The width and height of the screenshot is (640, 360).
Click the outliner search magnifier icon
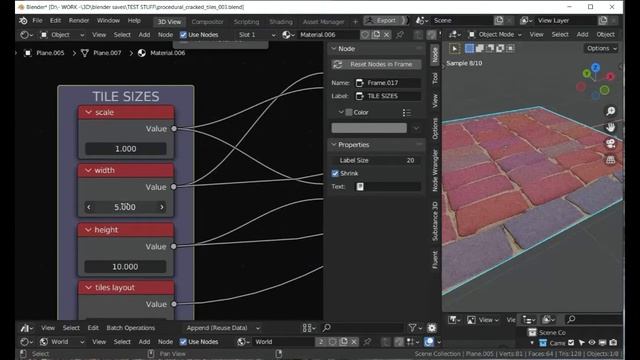click(x=571, y=319)
